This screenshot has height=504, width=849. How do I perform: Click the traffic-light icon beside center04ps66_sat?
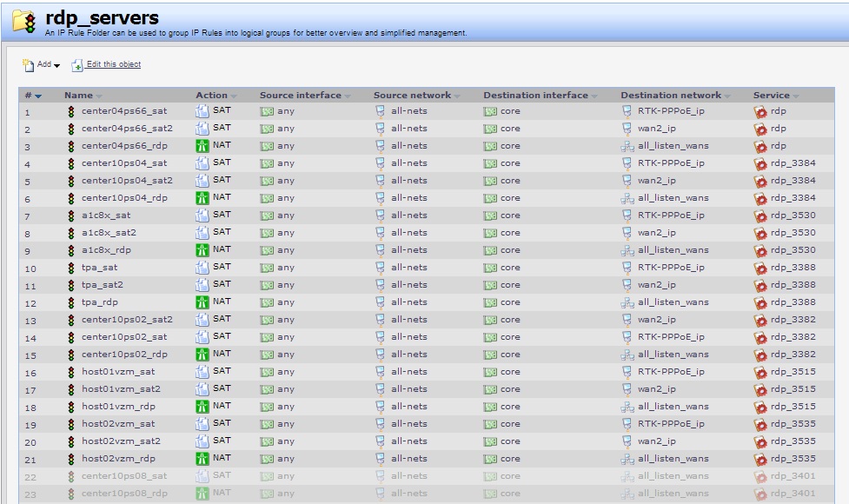[x=71, y=111]
